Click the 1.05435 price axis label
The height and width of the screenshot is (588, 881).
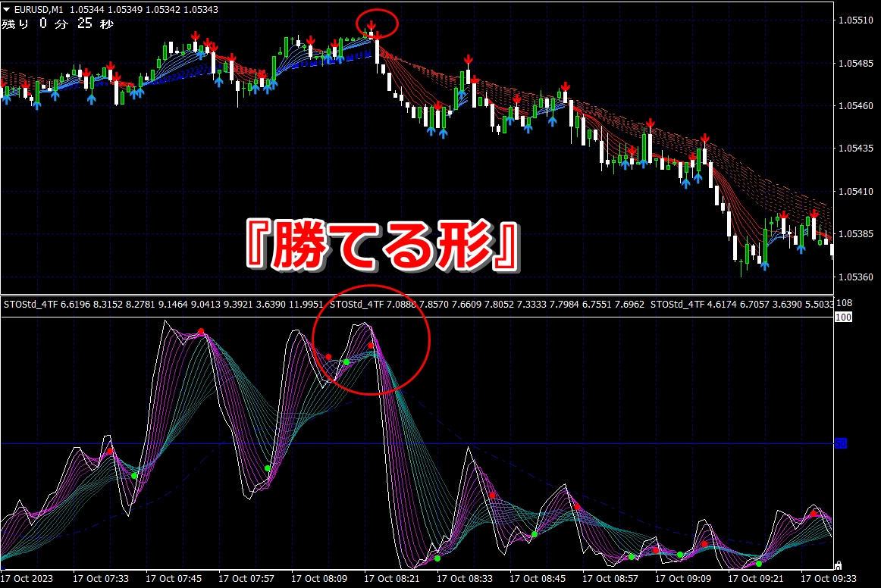click(856, 149)
